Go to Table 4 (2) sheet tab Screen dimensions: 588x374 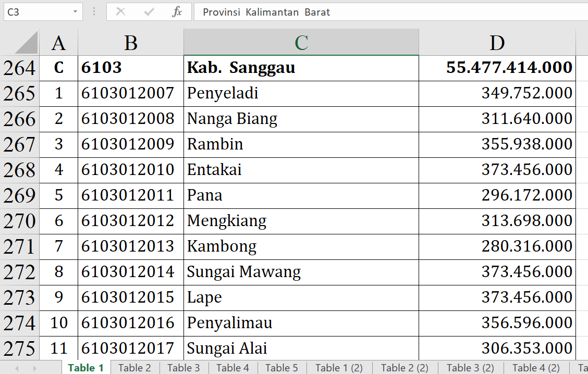coord(536,368)
